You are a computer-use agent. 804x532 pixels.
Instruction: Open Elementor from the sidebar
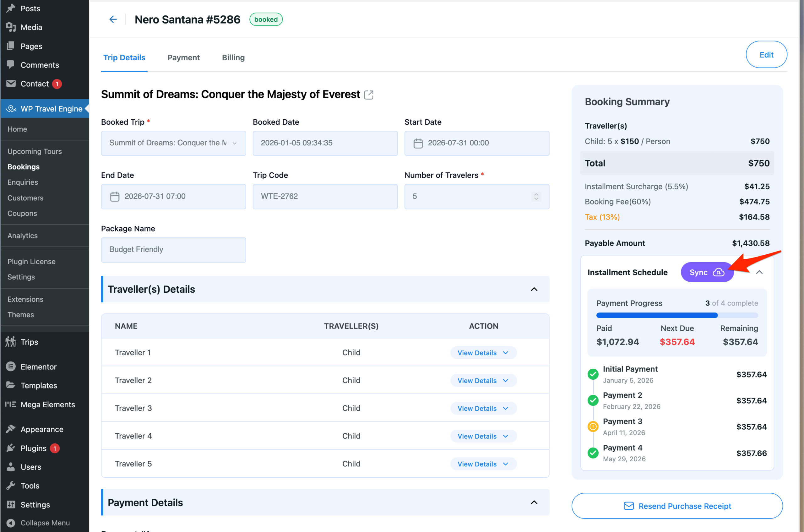coord(38,366)
